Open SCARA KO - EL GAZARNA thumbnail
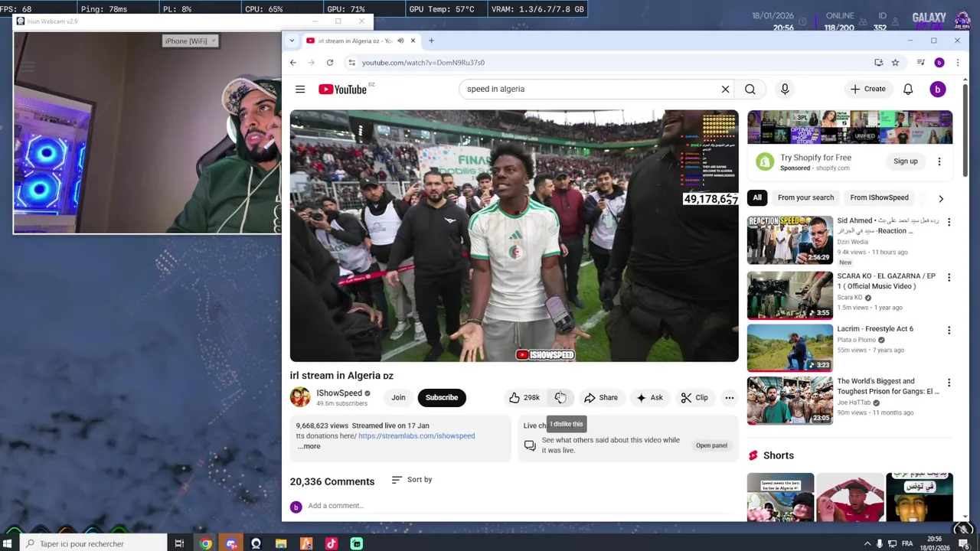 click(x=790, y=295)
